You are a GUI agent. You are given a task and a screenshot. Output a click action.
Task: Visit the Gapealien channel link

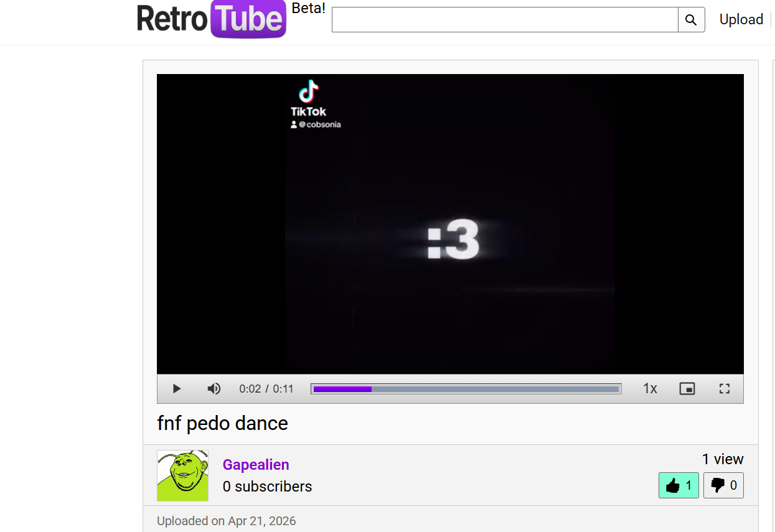[256, 465]
